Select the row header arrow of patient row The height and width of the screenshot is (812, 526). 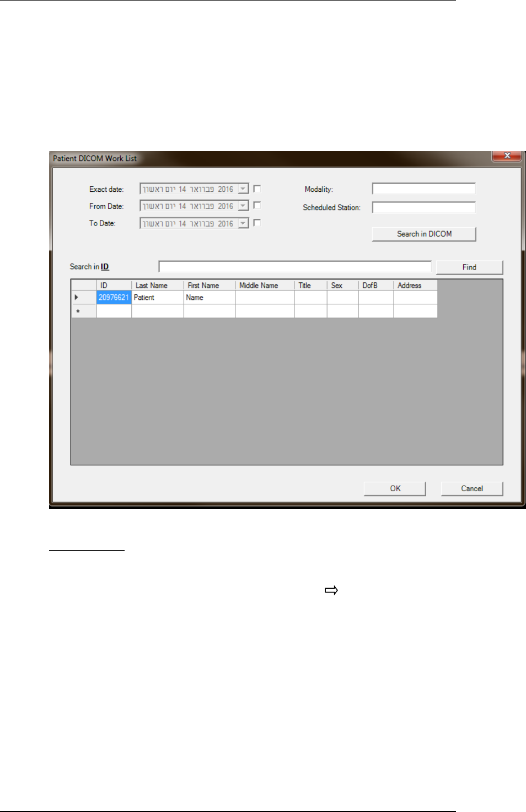tap(84, 297)
